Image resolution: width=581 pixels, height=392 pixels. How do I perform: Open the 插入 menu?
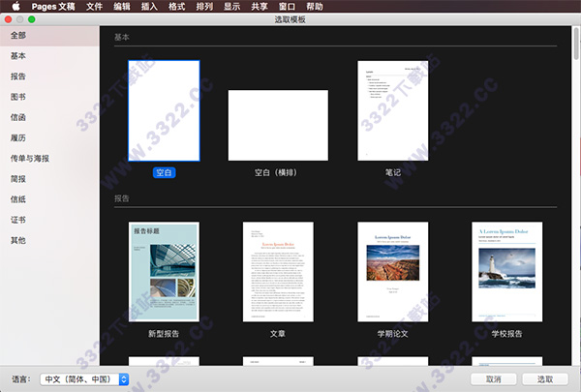149,7
